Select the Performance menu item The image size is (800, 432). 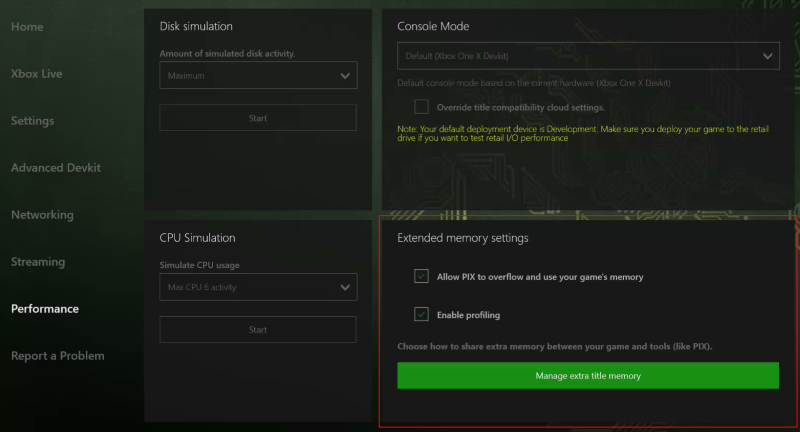click(45, 309)
